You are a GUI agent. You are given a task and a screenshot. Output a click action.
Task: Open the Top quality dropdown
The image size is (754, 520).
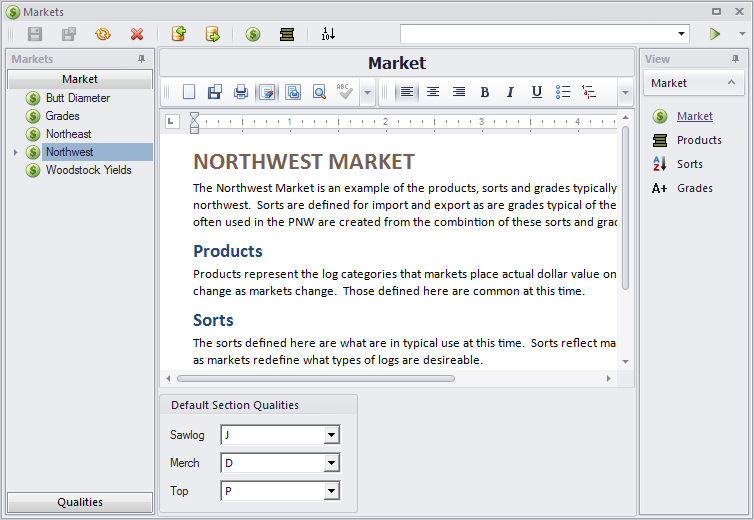[331, 491]
